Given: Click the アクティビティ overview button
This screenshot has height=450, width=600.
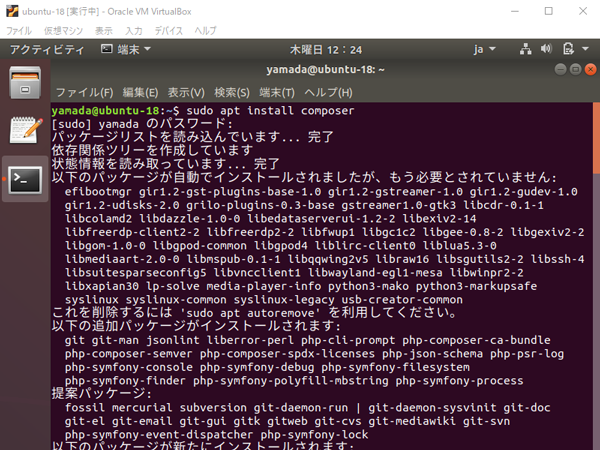Looking at the screenshot, I should tap(47, 50).
